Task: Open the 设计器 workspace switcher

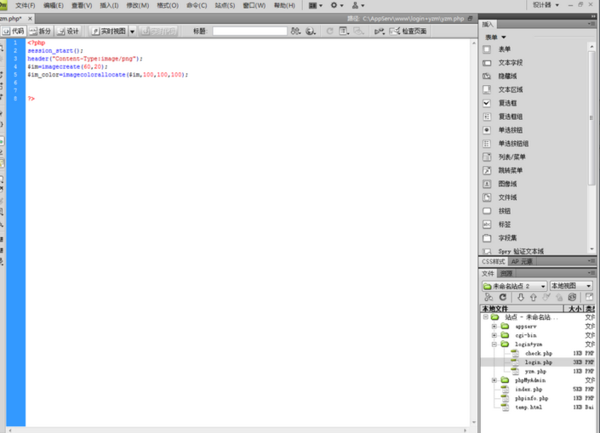Action: [546, 5]
